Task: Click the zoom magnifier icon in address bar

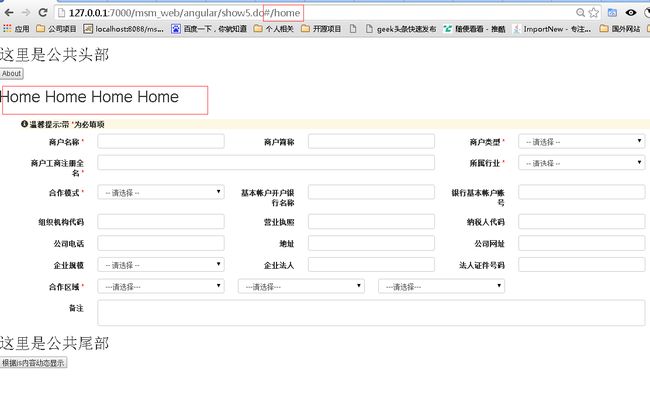Action: tap(580, 13)
